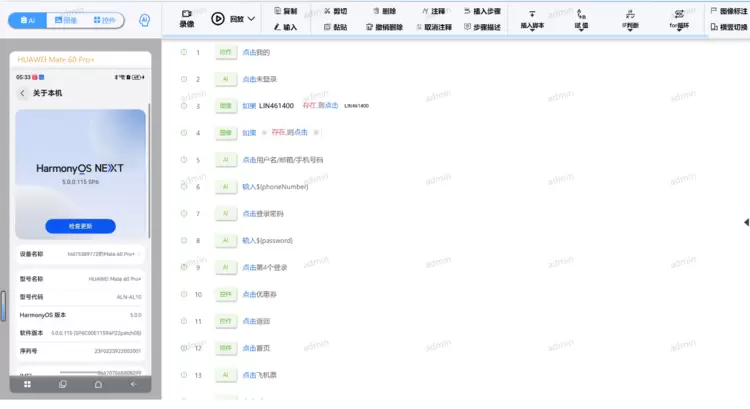Toggle the 图像标注 image annotation option

click(727, 10)
